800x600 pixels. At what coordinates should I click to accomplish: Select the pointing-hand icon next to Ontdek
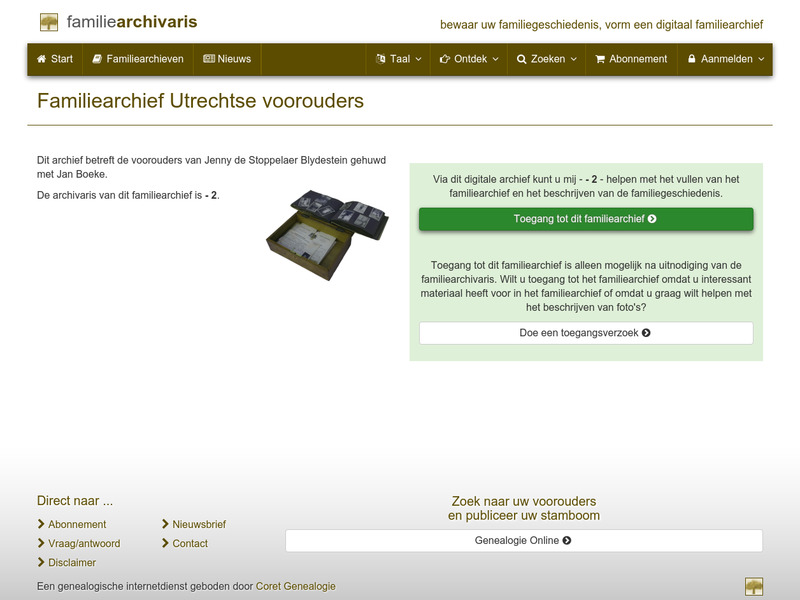tap(443, 59)
